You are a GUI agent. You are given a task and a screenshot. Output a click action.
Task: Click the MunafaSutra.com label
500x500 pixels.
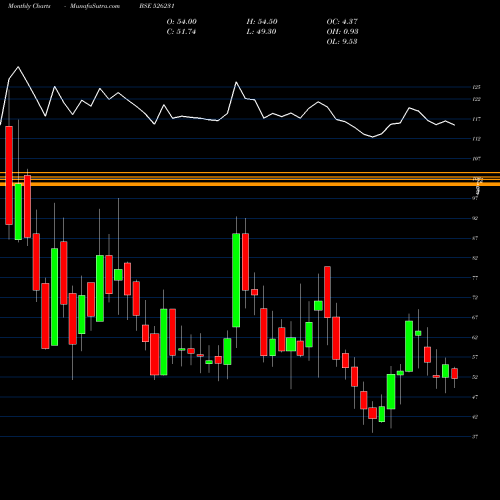[95, 6]
